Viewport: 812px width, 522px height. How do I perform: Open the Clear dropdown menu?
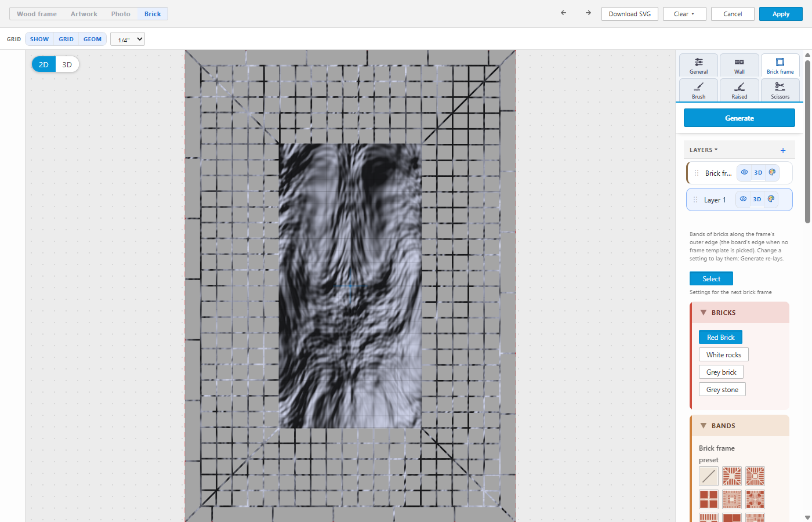(684, 14)
